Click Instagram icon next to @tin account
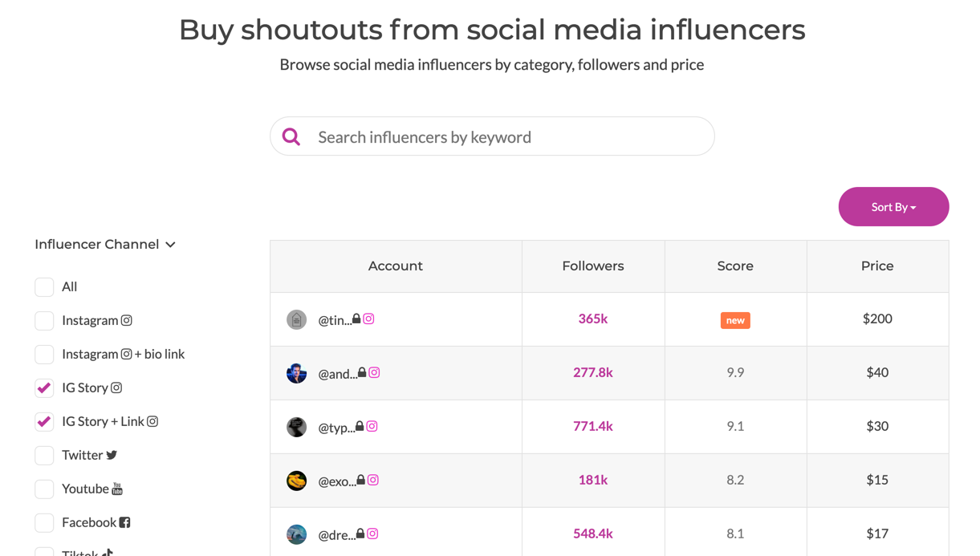 368,319
